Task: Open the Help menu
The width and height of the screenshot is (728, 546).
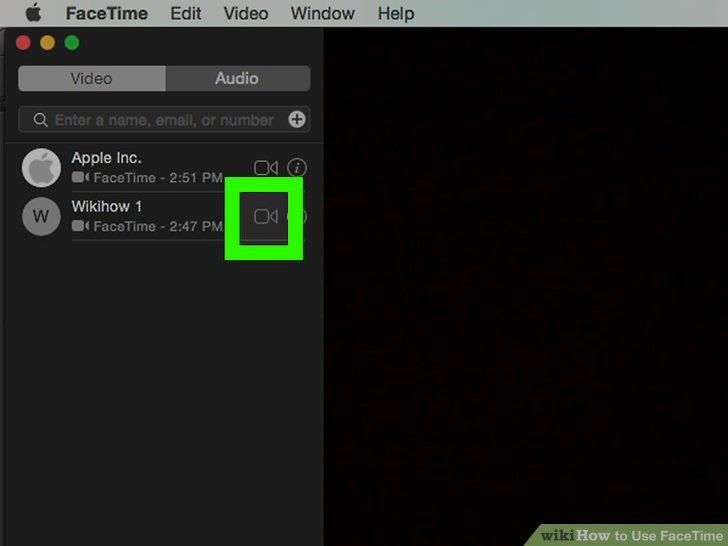Action: tap(396, 13)
